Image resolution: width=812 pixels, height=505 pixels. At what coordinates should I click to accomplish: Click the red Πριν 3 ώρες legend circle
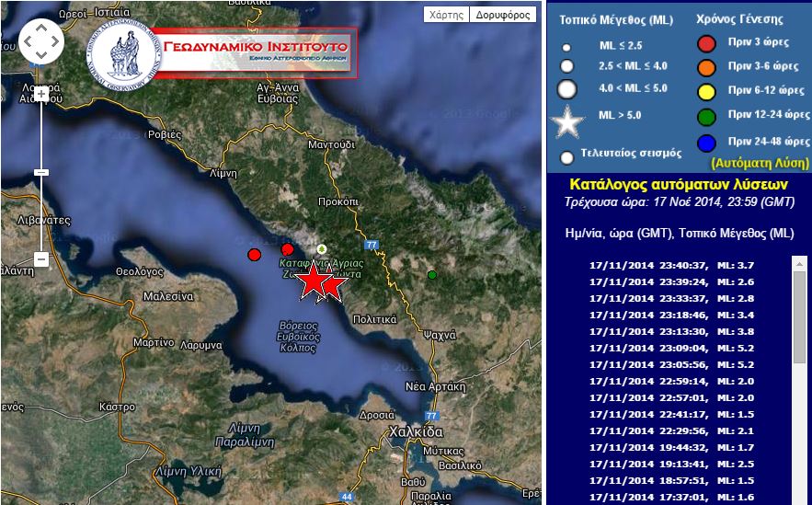pyautogui.click(x=707, y=42)
